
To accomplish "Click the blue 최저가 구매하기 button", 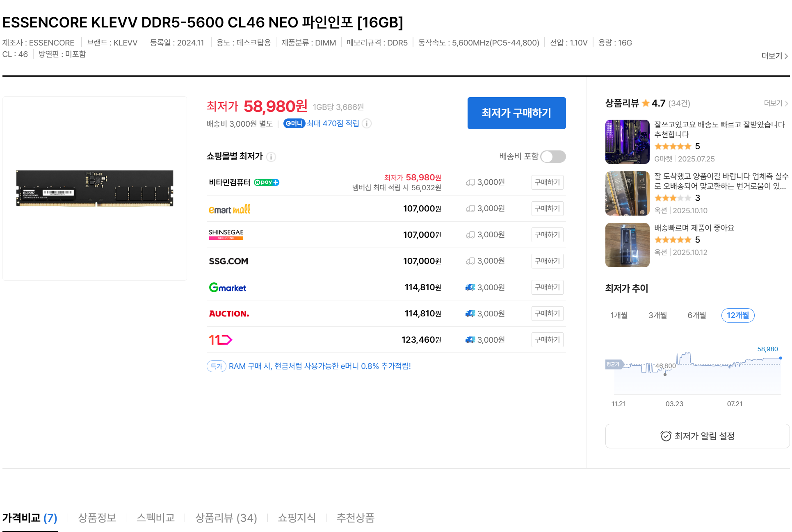I will point(516,113).
